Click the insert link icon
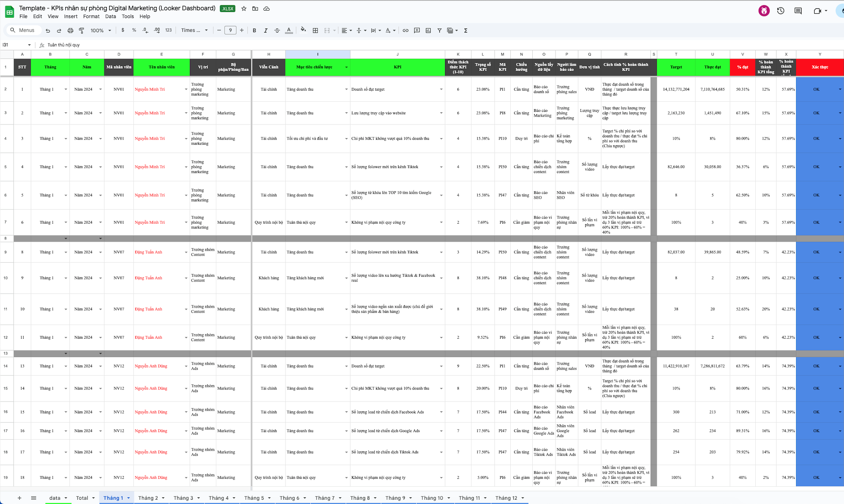844x504 pixels. pos(406,30)
